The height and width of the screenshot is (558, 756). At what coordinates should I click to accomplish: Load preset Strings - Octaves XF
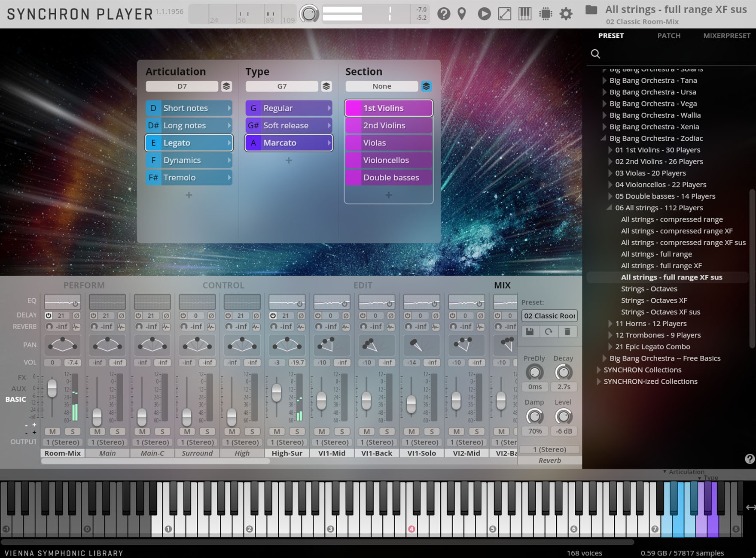click(x=654, y=300)
